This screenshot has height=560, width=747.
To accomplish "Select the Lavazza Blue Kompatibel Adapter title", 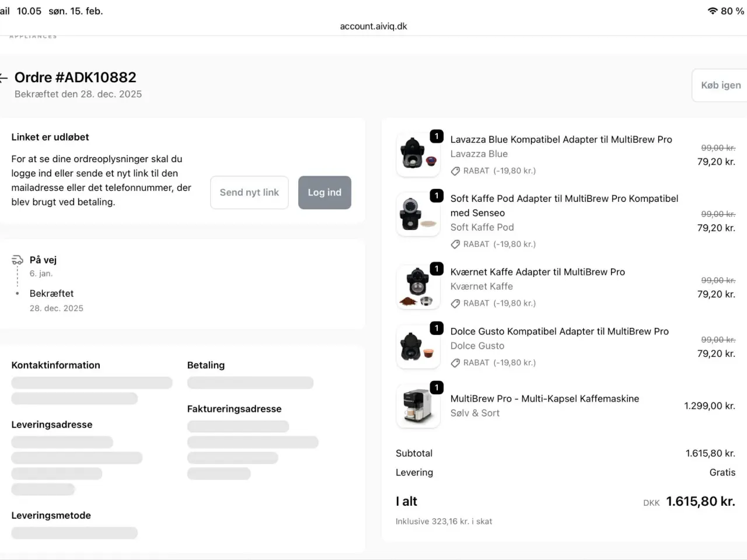I will 561,139.
